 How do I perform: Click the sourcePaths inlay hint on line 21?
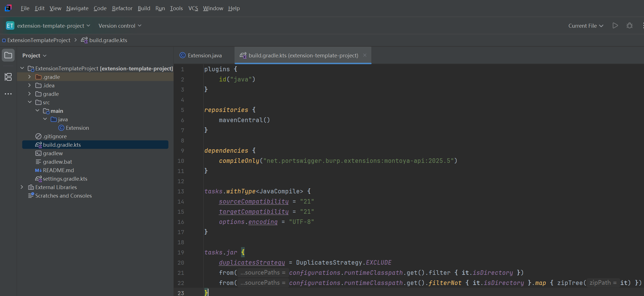click(263, 273)
